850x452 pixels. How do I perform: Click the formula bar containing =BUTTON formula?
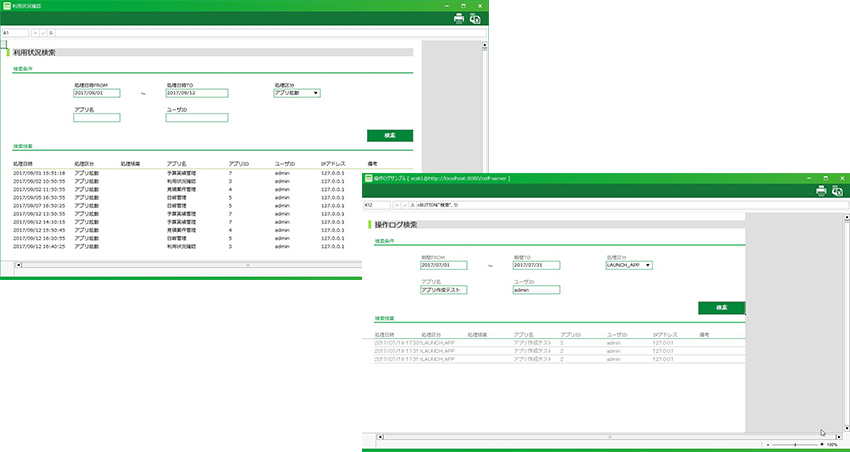(632, 205)
